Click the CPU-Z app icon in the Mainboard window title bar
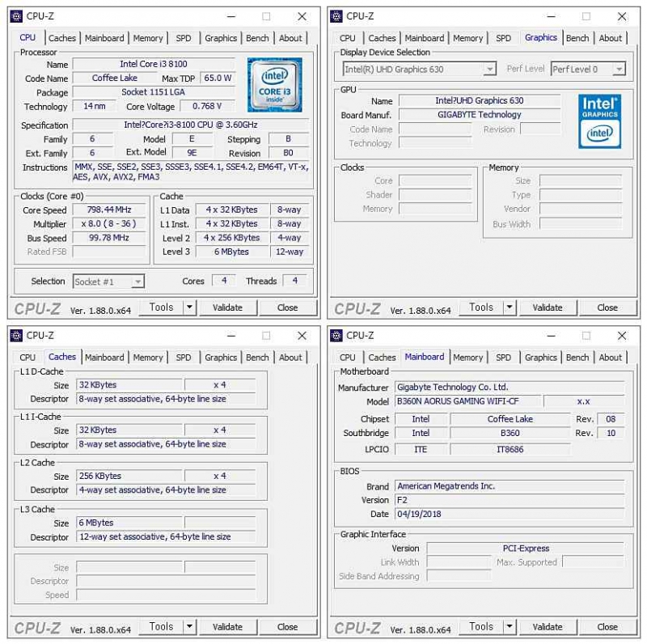The height and width of the screenshot is (644, 647). (x=336, y=336)
